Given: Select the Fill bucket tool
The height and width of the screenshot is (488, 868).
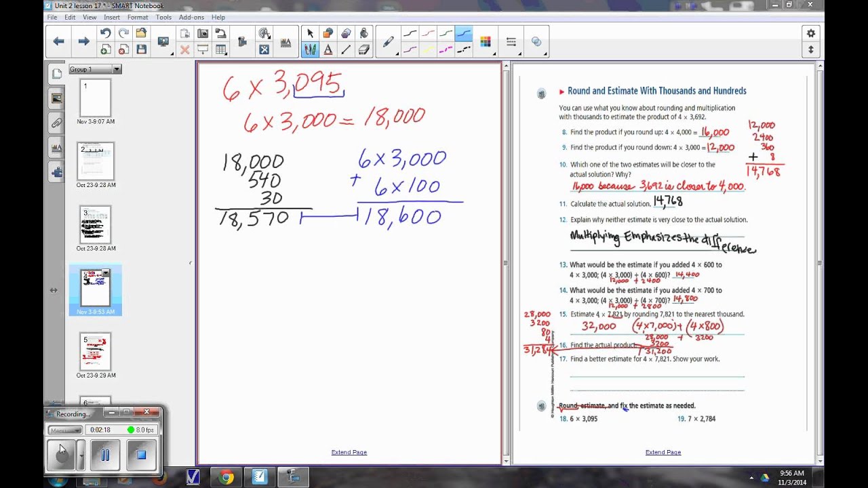Looking at the screenshot, I should pyautogui.click(x=363, y=33).
